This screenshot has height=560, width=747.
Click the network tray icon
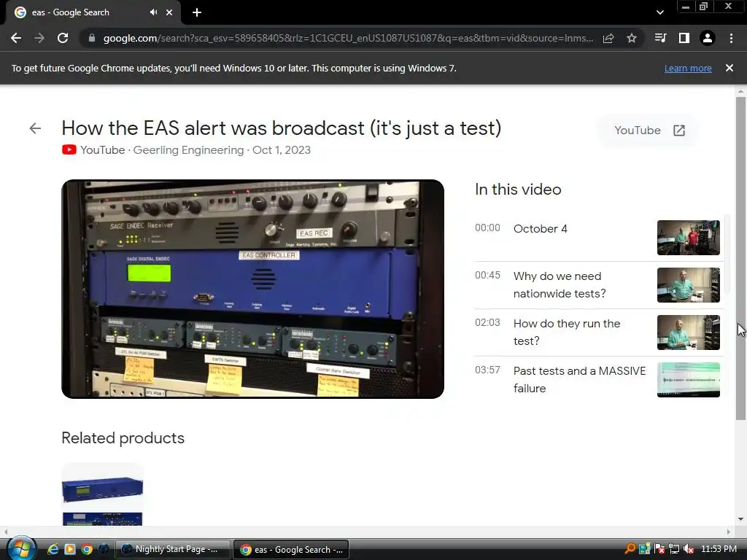click(x=674, y=549)
